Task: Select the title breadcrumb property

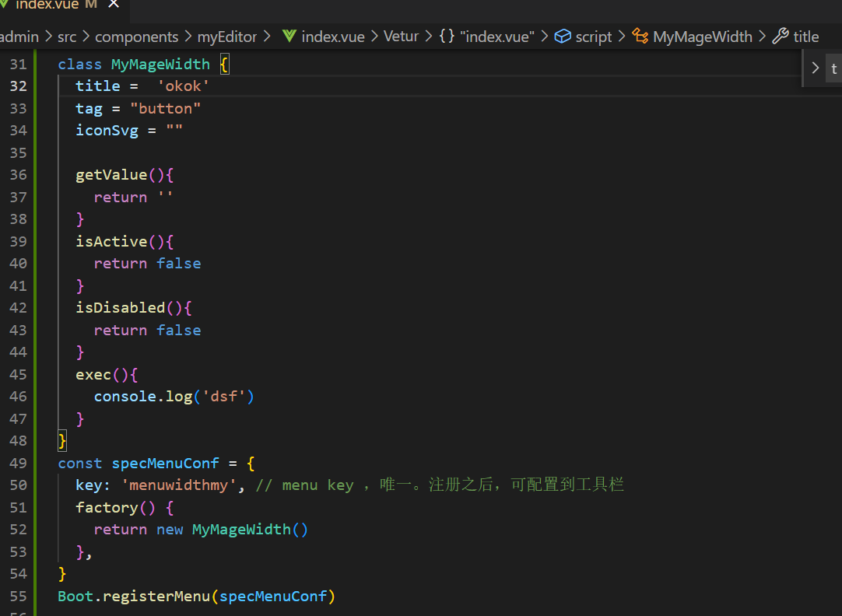Action: [x=806, y=37]
